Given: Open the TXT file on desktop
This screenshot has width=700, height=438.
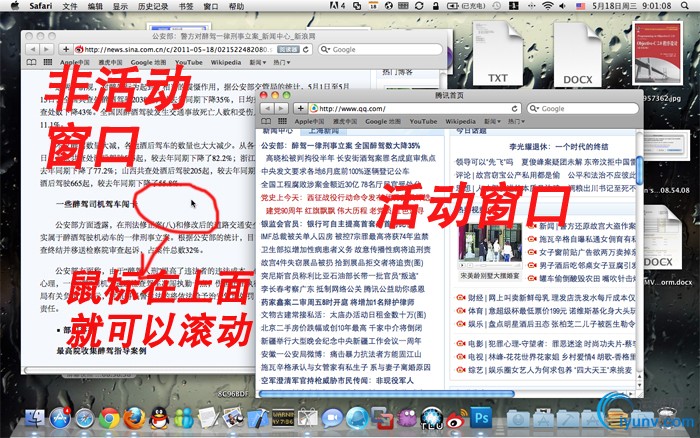Looking at the screenshot, I should click(497, 54).
